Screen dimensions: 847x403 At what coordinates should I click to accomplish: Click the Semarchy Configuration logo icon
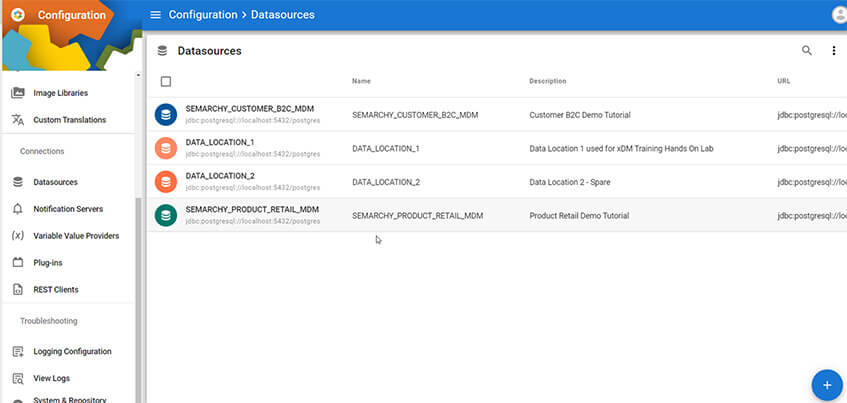pyautogui.click(x=17, y=15)
